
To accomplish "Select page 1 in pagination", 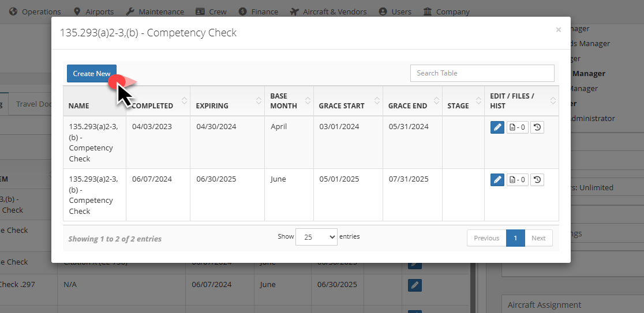I will click(x=515, y=238).
